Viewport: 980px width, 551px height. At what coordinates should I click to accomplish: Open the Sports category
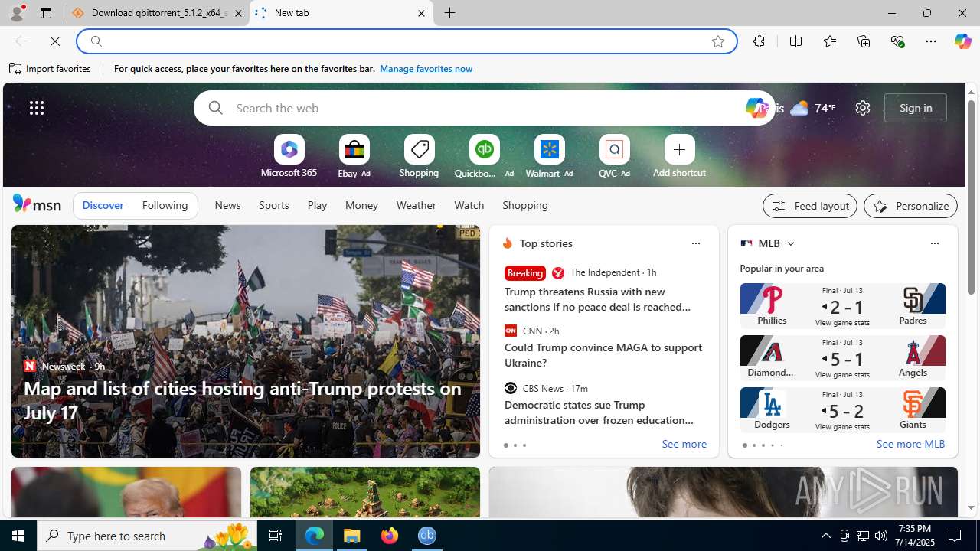tap(273, 205)
